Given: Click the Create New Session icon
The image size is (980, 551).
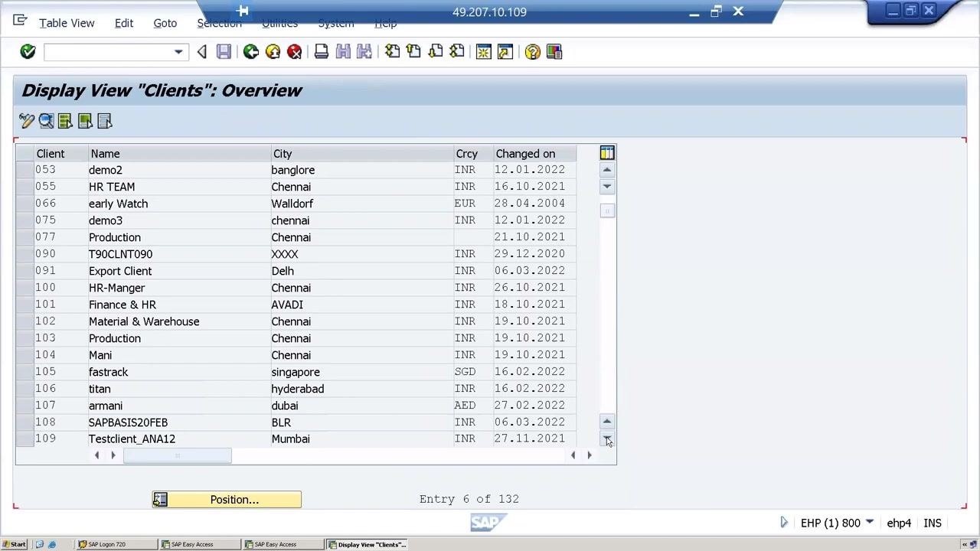Looking at the screenshot, I should 483,52.
